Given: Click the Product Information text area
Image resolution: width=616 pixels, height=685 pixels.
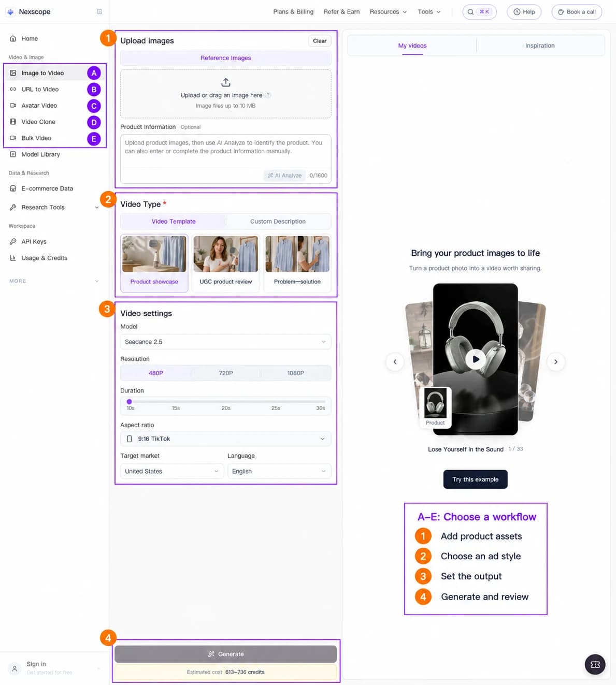Looking at the screenshot, I should point(225,159).
